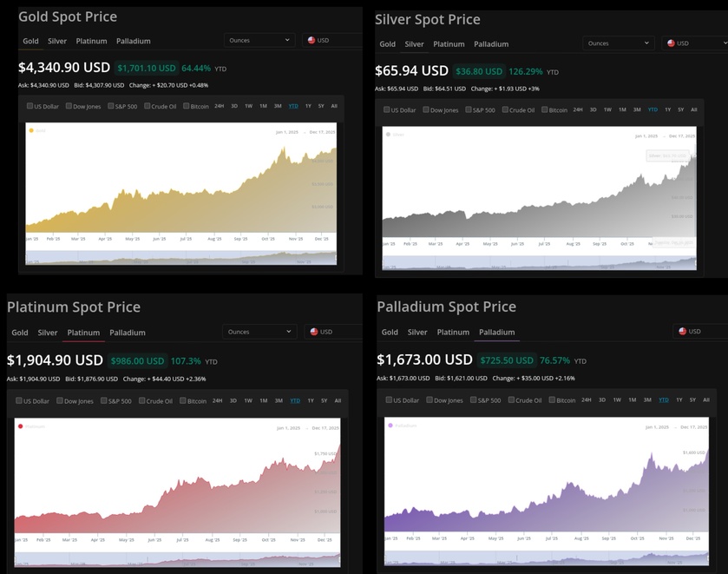Click the US flag icon in the Gold panel
This screenshot has height=574, width=728.
point(312,40)
